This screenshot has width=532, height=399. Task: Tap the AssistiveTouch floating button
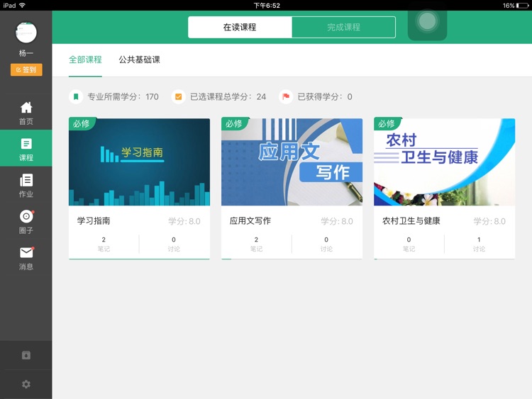(x=427, y=21)
